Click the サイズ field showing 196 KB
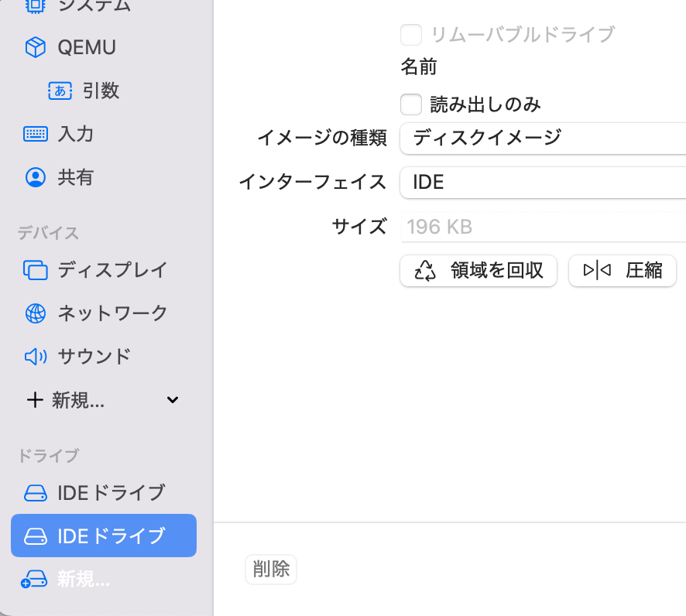Viewport: 686px width, 616px height. [542, 228]
